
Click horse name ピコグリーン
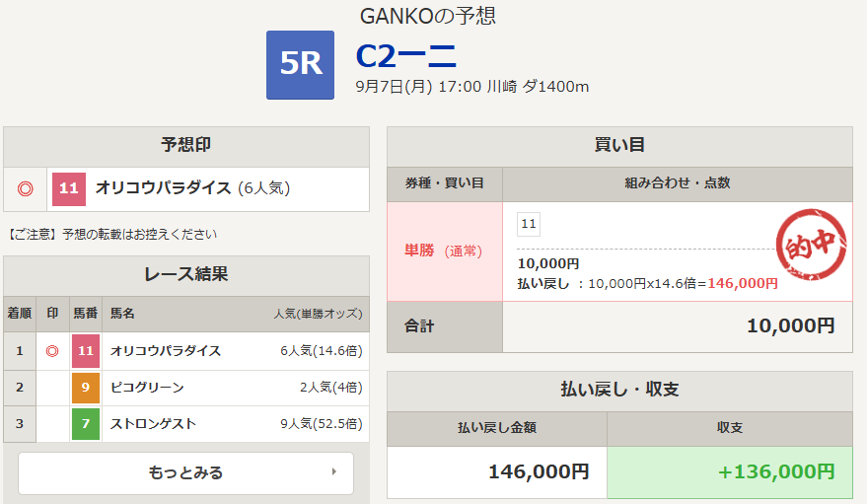[x=147, y=388]
